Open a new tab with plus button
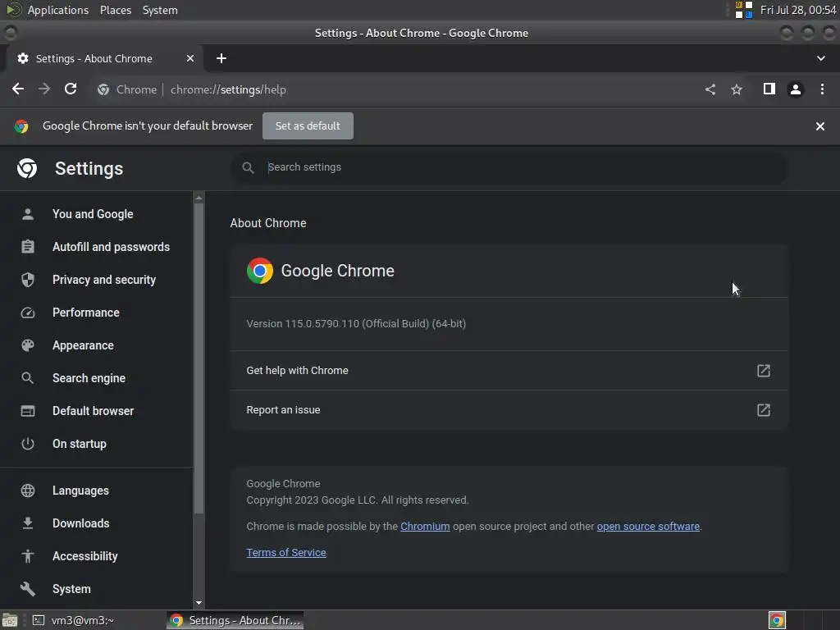 point(221,58)
